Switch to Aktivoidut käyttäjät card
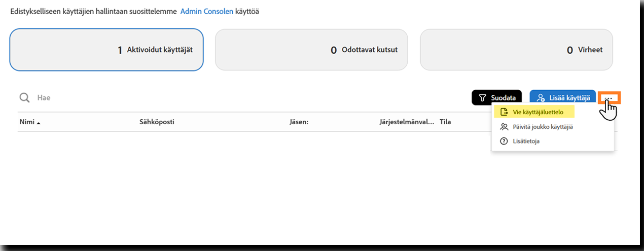This screenshot has height=251, width=644. click(106, 50)
